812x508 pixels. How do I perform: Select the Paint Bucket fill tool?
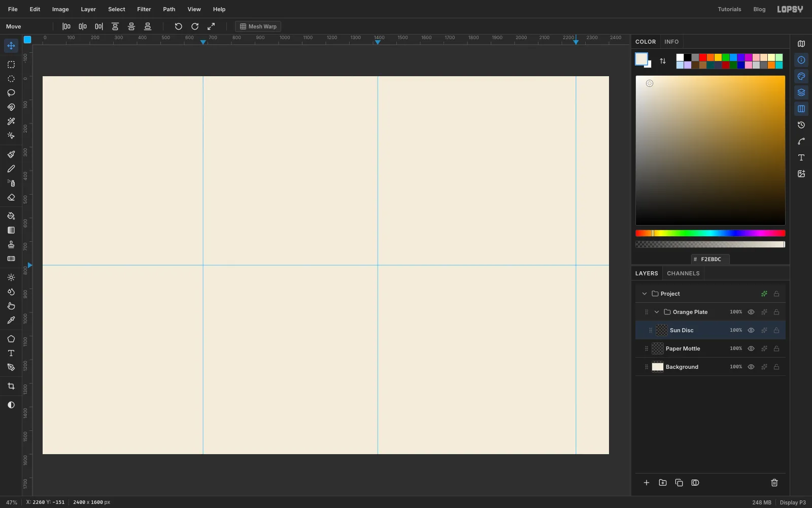click(x=11, y=216)
